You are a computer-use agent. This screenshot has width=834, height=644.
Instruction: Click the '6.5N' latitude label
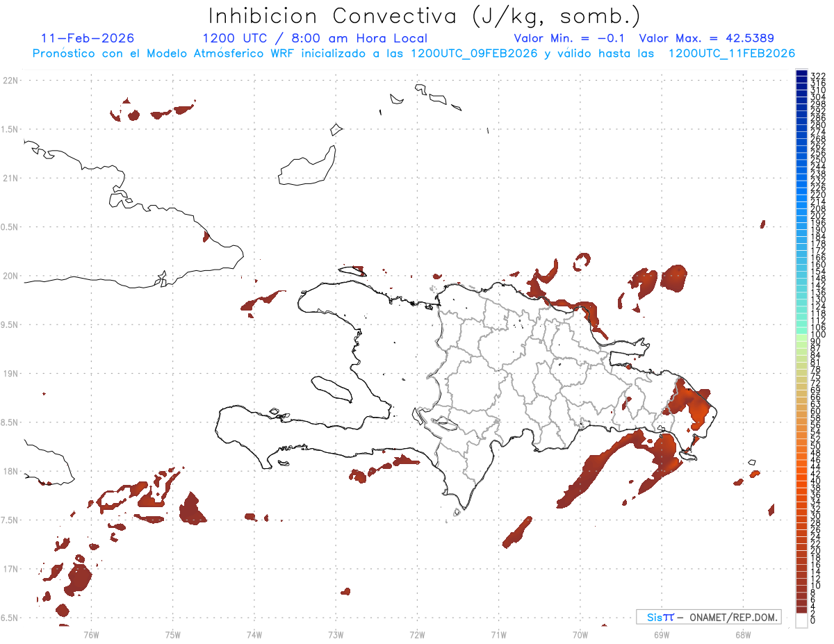[10, 618]
